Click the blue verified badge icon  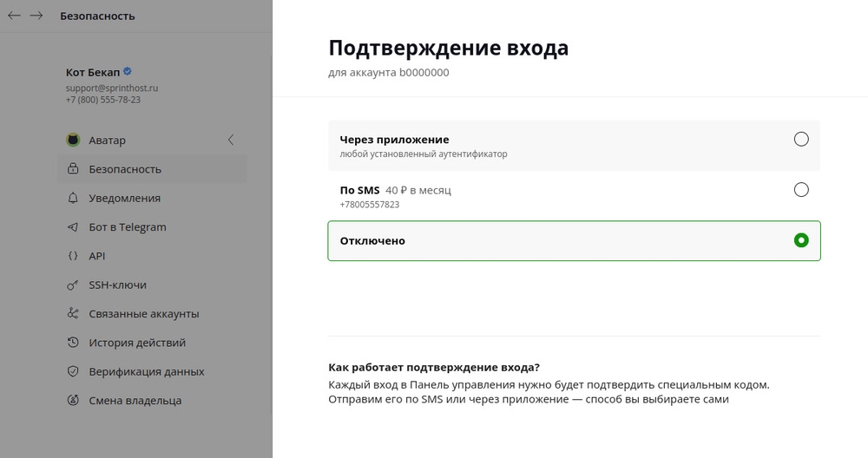[x=128, y=71]
